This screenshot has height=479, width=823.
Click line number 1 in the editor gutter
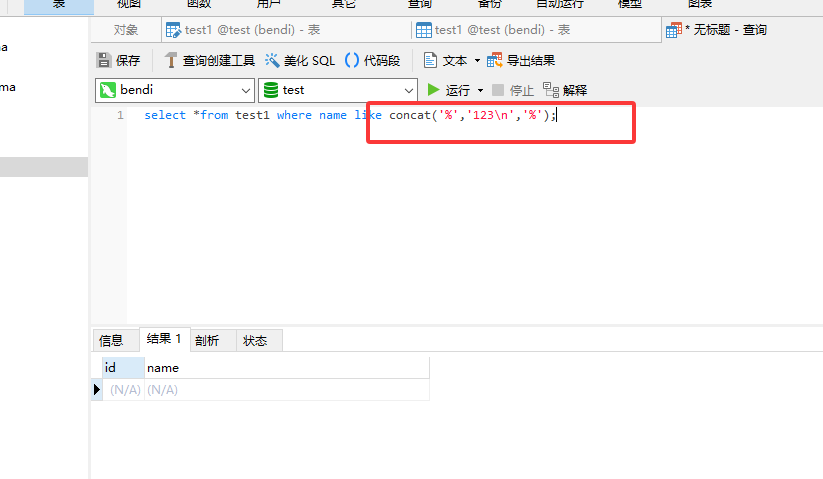pyautogui.click(x=120, y=115)
